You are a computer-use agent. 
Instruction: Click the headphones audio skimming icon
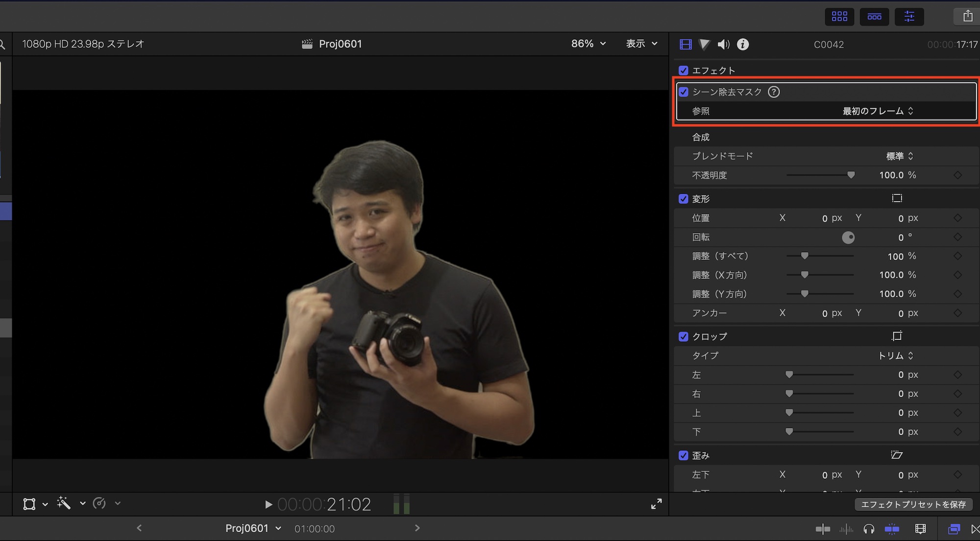[869, 529]
